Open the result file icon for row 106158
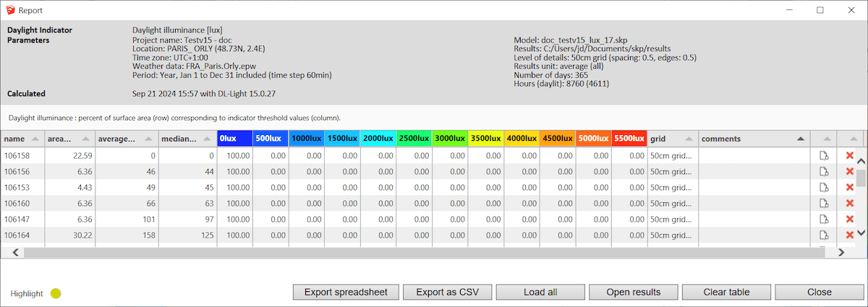The width and height of the screenshot is (868, 307). 823,155
